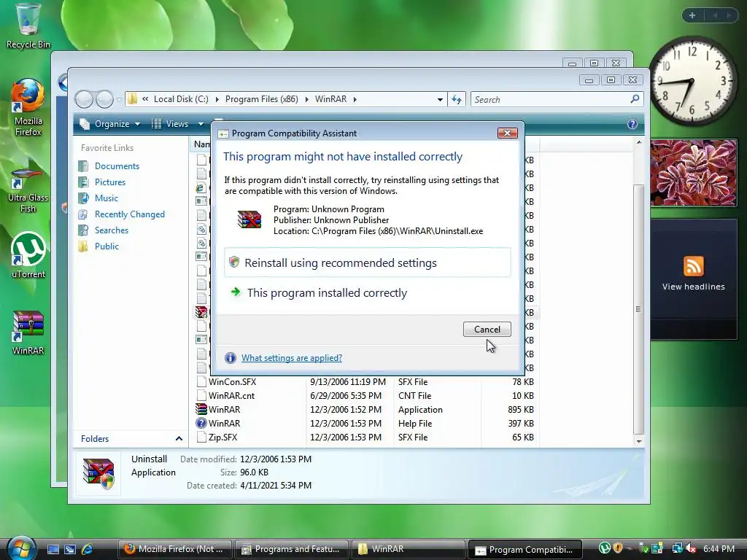Select This program installed correctly
The width and height of the screenshot is (747, 560).
[x=368, y=292]
